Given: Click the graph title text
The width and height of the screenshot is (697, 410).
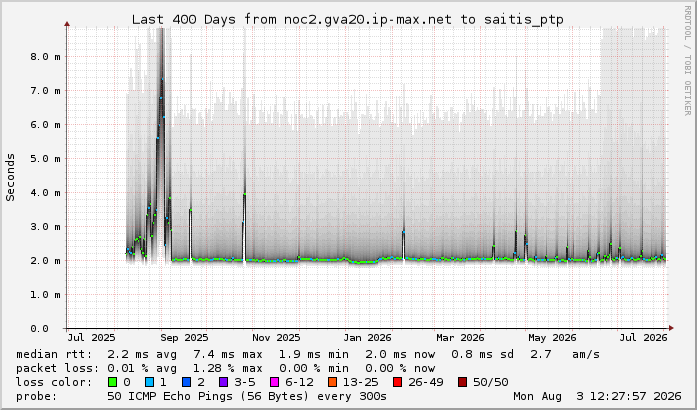Looking at the screenshot, I should click(x=348, y=20).
